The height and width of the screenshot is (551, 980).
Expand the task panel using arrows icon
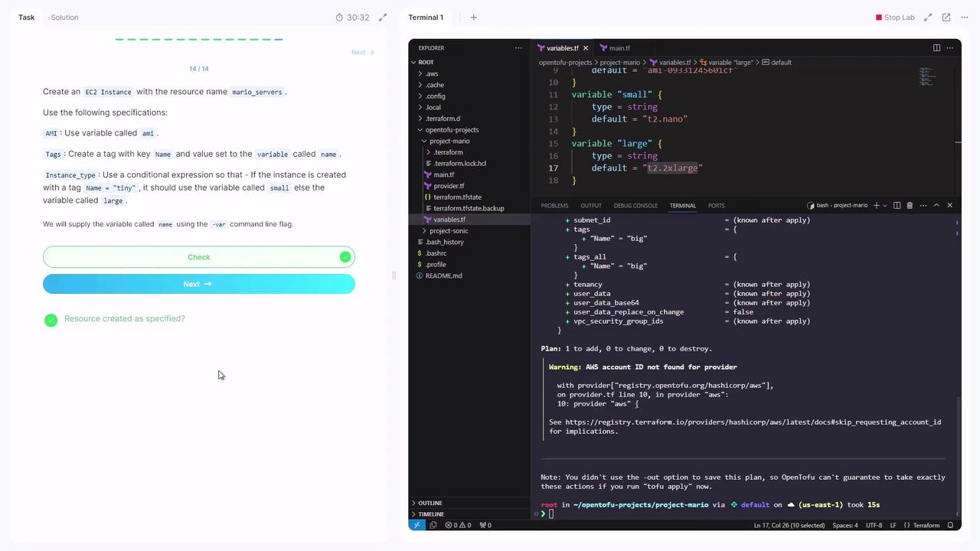383,17
